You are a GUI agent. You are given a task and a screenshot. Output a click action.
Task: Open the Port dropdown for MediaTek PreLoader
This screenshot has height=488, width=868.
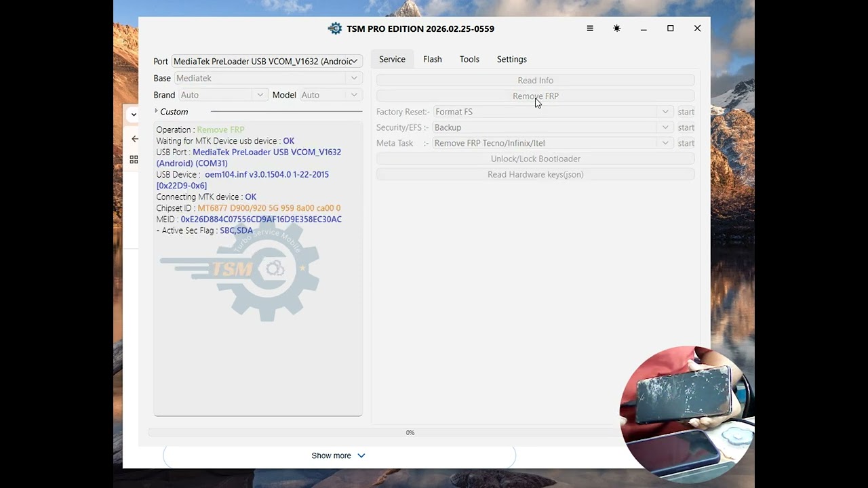267,61
